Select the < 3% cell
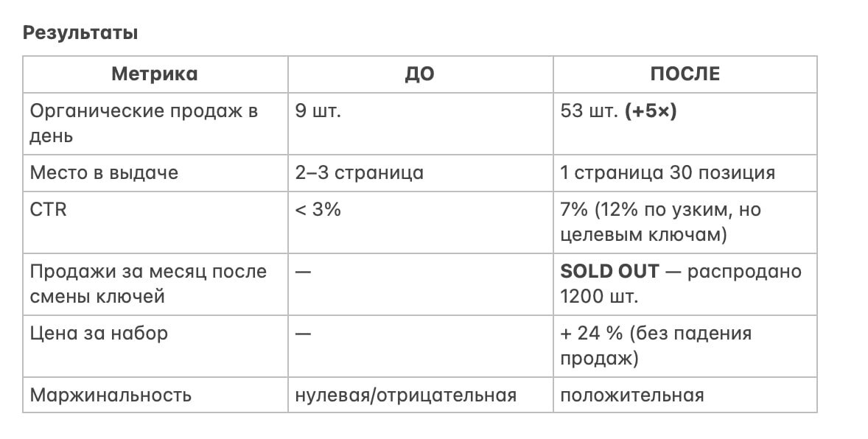The height and width of the screenshot is (439, 868). (x=318, y=210)
